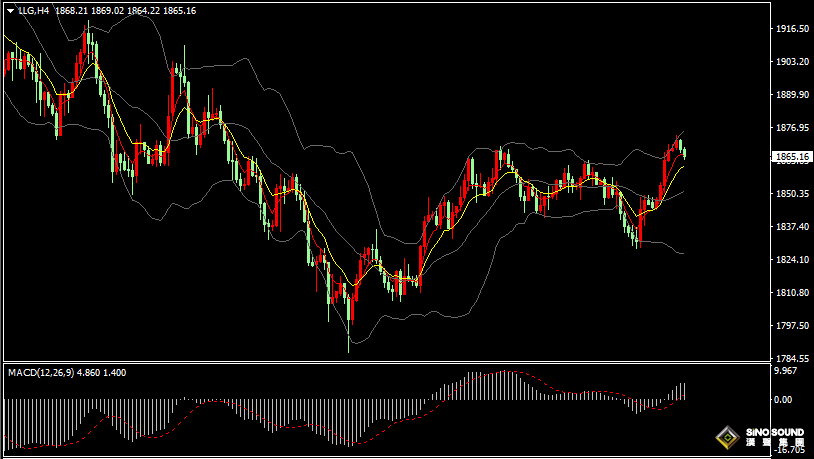Click the OHLC readout 1868.21 1869.02

(x=89, y=11)
